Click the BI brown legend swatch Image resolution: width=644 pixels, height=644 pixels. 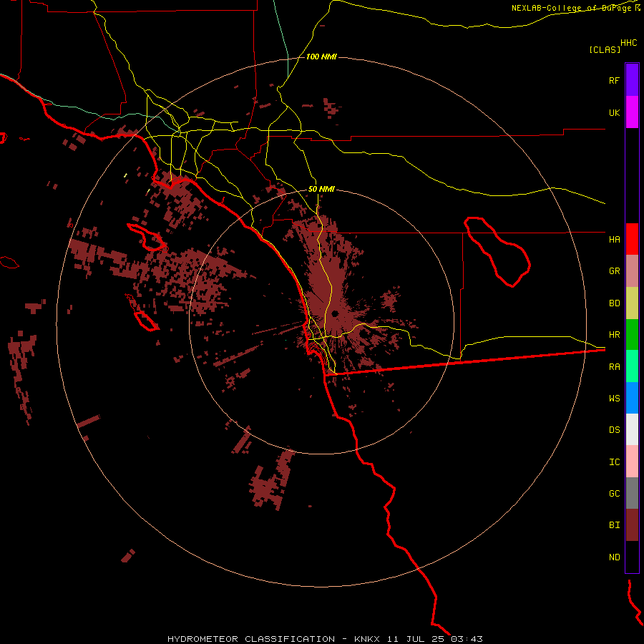click(632, 525)
